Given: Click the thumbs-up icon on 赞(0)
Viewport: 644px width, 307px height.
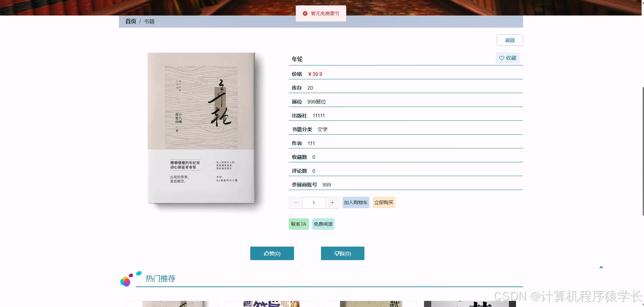Looking at the screenshot, I should tap(266, 253).
